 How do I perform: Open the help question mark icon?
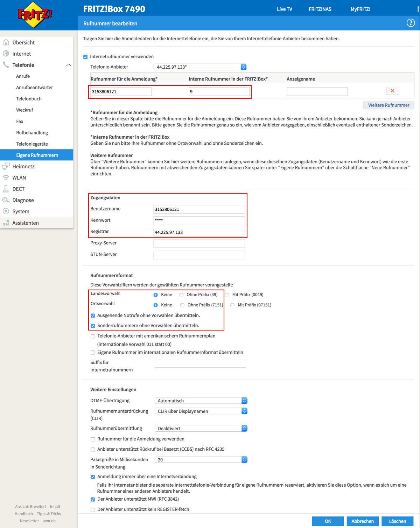411,23
